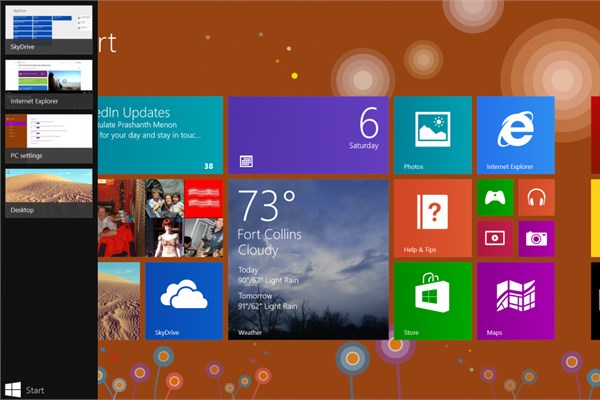Open the Photos tile
600x400 pixels.
tap(433, 135)
